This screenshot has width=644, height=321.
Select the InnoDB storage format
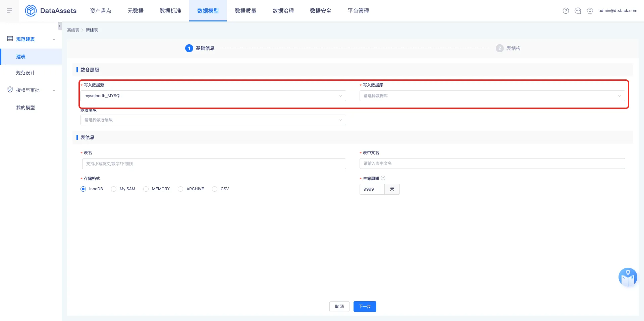coord(83,189)
